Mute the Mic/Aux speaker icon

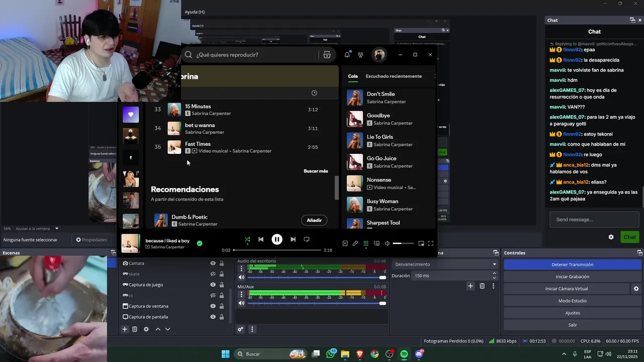click(x=242, y=303)
